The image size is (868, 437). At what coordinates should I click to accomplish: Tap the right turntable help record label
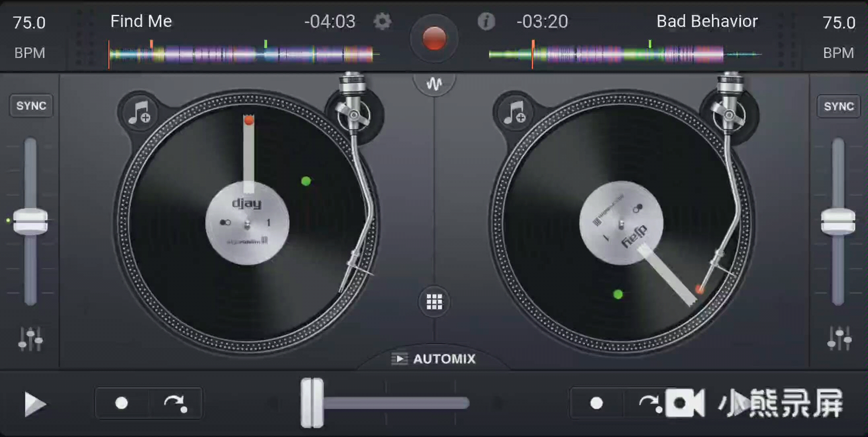point(621,223)
